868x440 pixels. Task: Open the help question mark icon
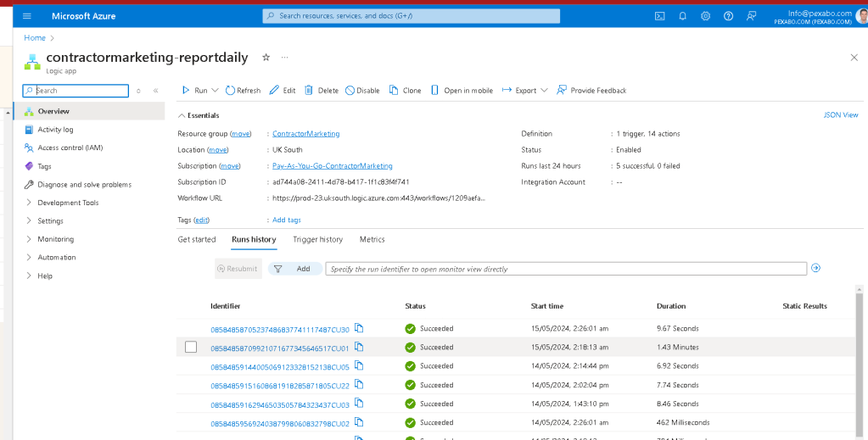tap(729, 16)
